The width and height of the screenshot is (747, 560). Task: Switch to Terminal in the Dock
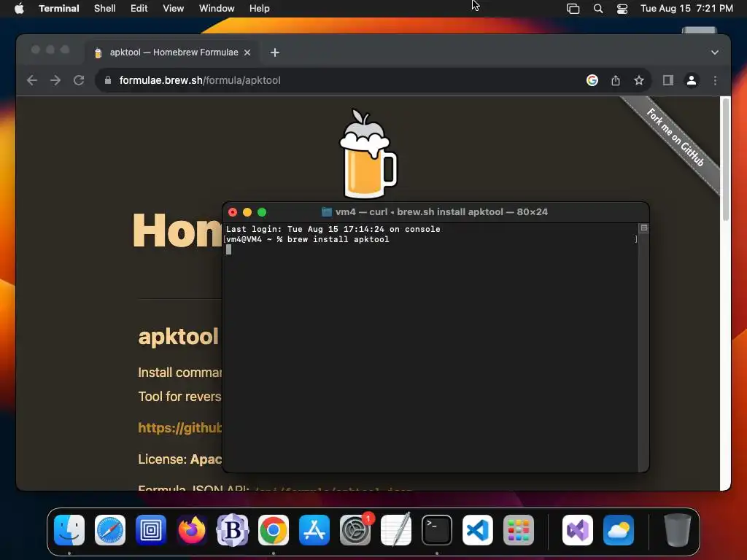437,530
